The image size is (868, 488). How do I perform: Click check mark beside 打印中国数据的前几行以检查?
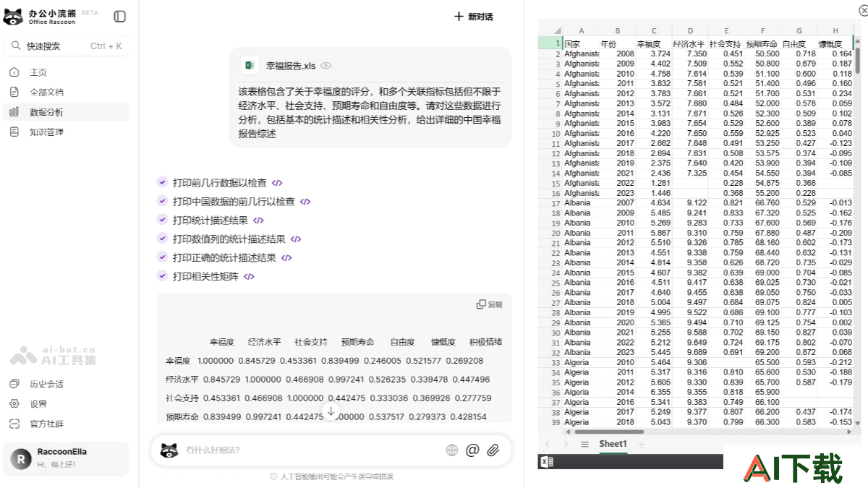pos(162,202)
